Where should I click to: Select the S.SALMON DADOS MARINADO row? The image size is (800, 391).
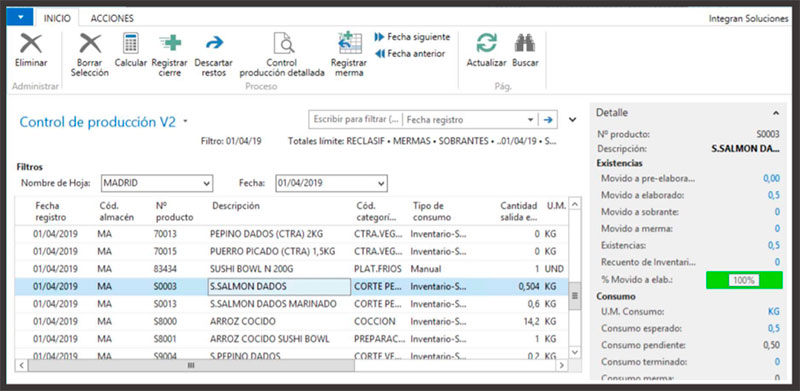(291, 304)
